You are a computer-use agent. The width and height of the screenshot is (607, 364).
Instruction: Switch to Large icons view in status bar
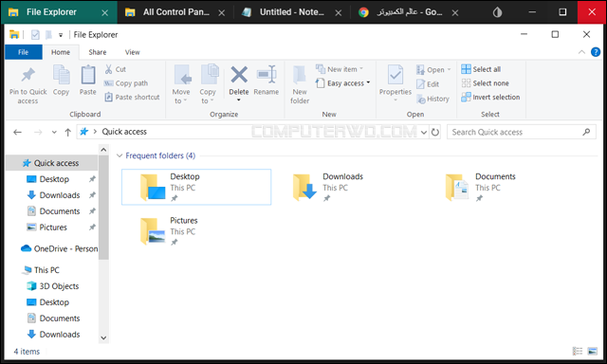[592, 351]
